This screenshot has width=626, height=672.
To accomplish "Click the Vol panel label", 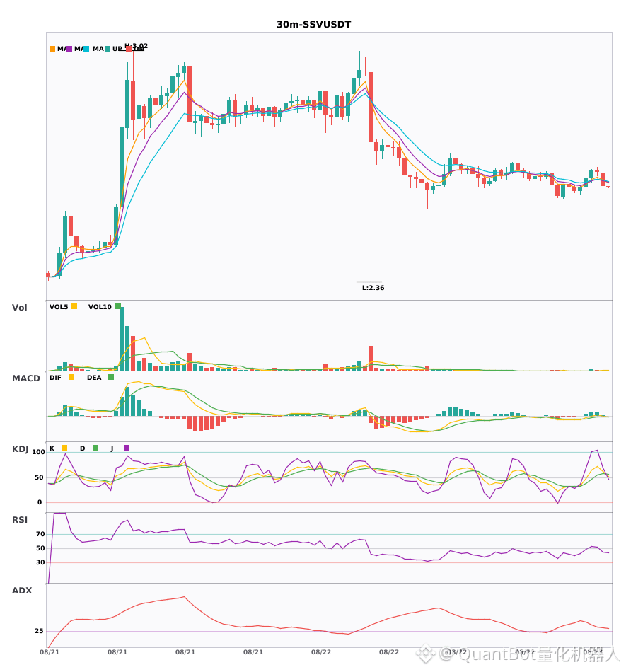I will click(x=19, y=308).
